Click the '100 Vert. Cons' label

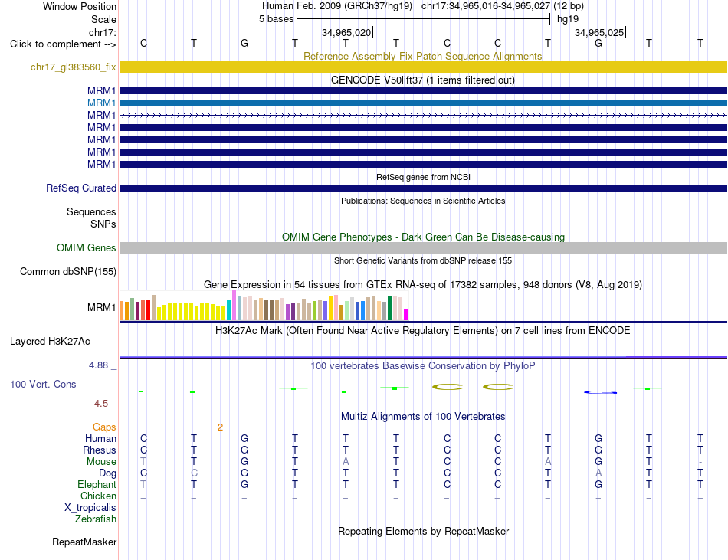(43, 384)
